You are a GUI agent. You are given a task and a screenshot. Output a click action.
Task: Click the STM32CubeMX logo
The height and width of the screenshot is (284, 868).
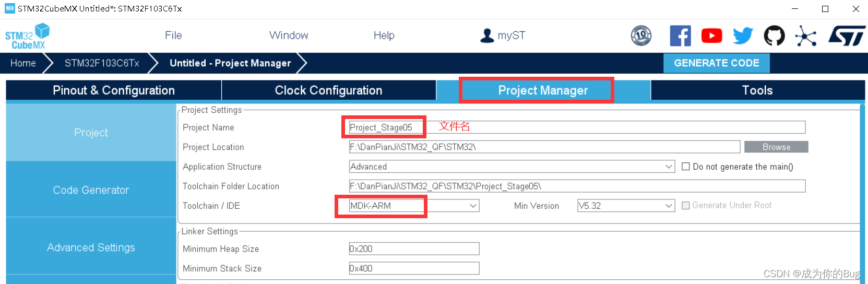point(27,36)
